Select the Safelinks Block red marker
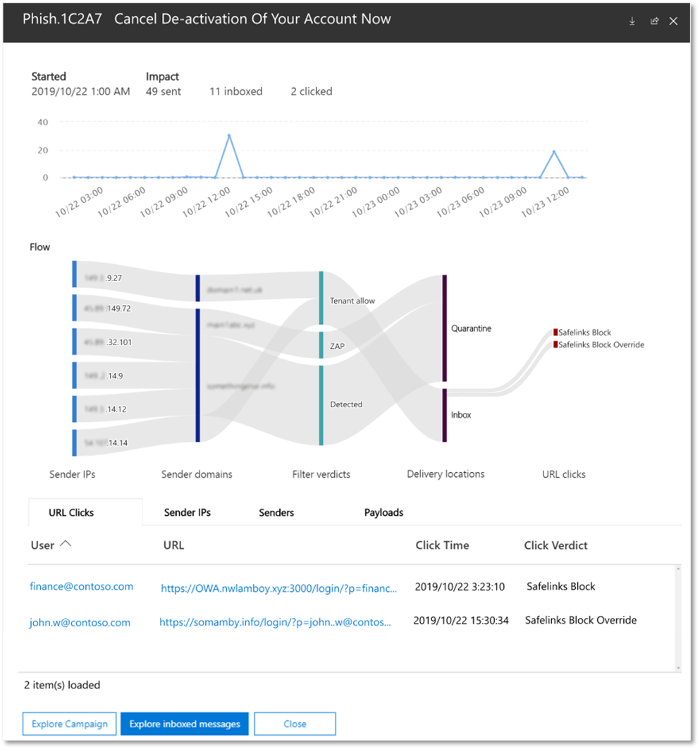 [555, 332]
